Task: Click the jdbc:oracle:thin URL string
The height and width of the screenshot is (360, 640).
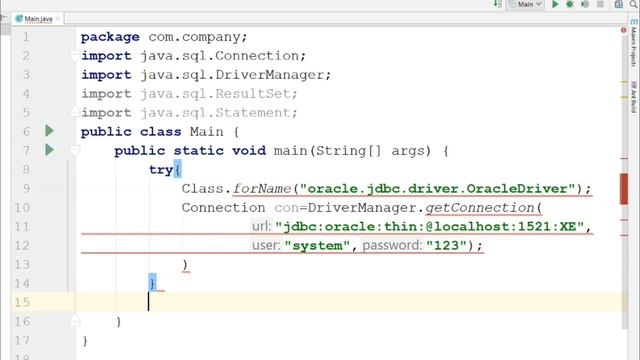Action: click(430, 227)
